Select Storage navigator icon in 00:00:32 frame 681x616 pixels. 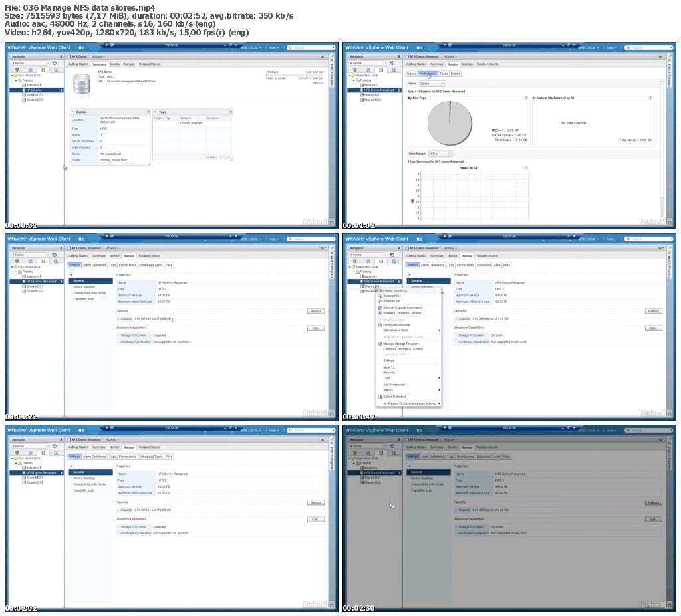pos(43,70)
